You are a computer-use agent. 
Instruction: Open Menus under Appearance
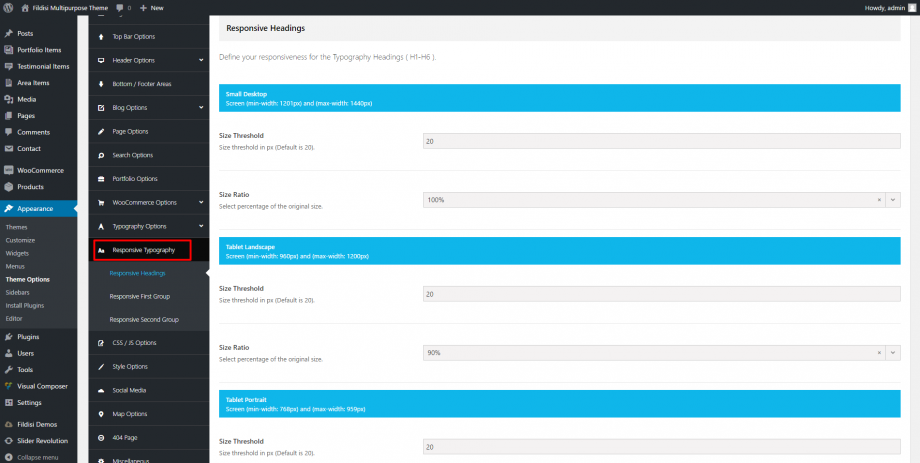click(15, 266)
